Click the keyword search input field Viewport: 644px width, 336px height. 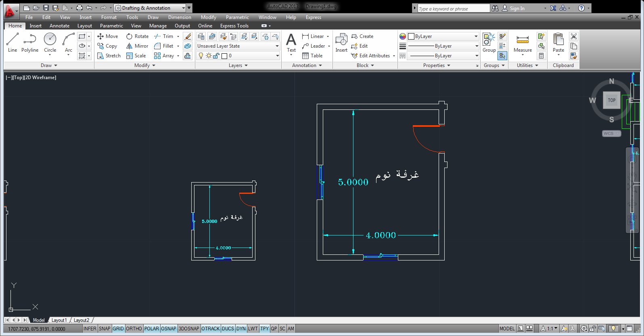coord(453,8)
